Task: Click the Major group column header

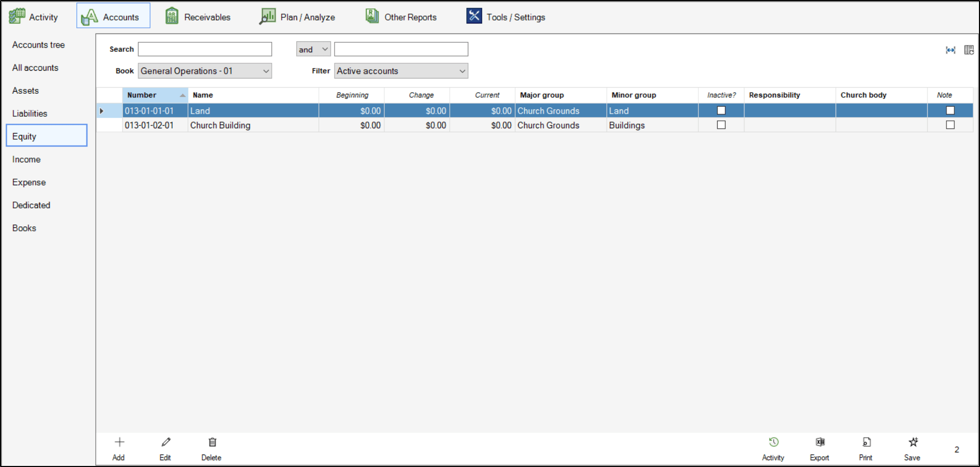Action: tap(561, 95)
